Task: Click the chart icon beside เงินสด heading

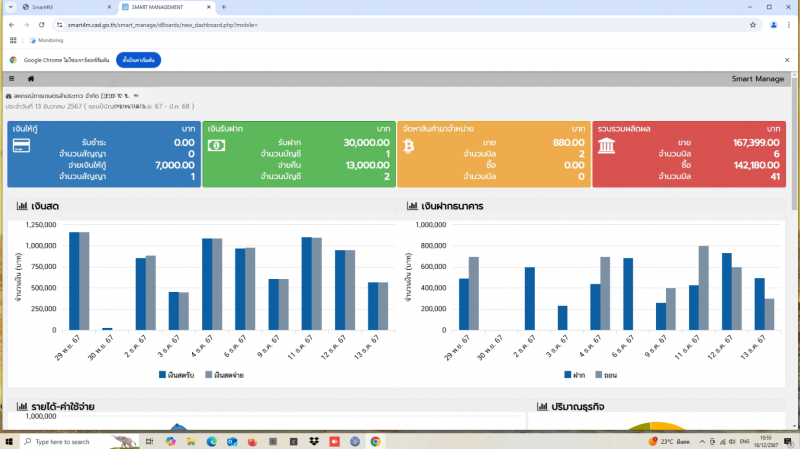Action: click(x=22, y=206)
